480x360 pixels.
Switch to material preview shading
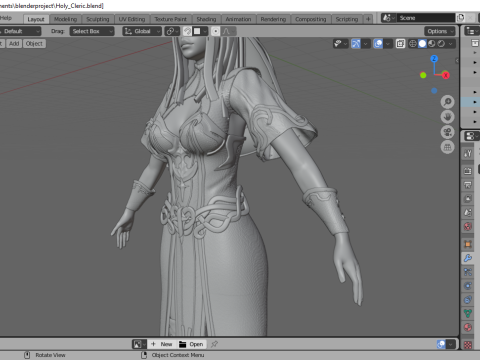click(432, 44)
